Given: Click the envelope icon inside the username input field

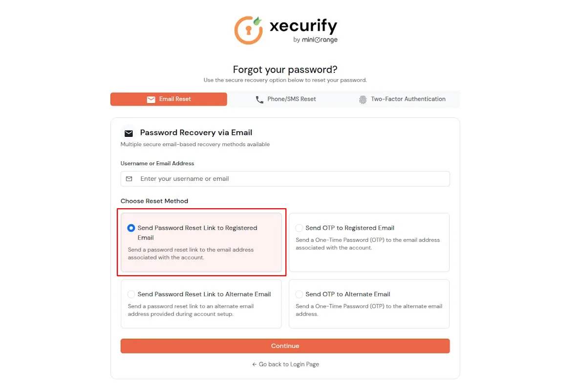Looking at the screenshot, I should [129, 179].
